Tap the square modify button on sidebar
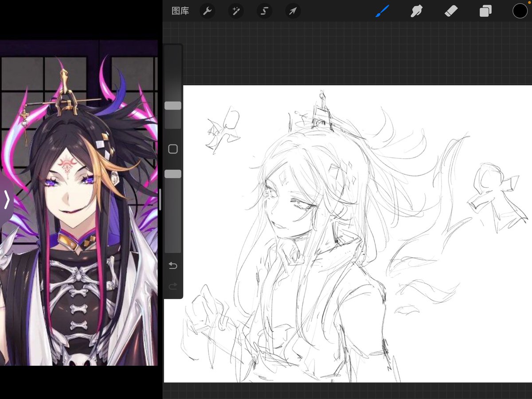Viewport: 532px width, 399px height. 173,149
